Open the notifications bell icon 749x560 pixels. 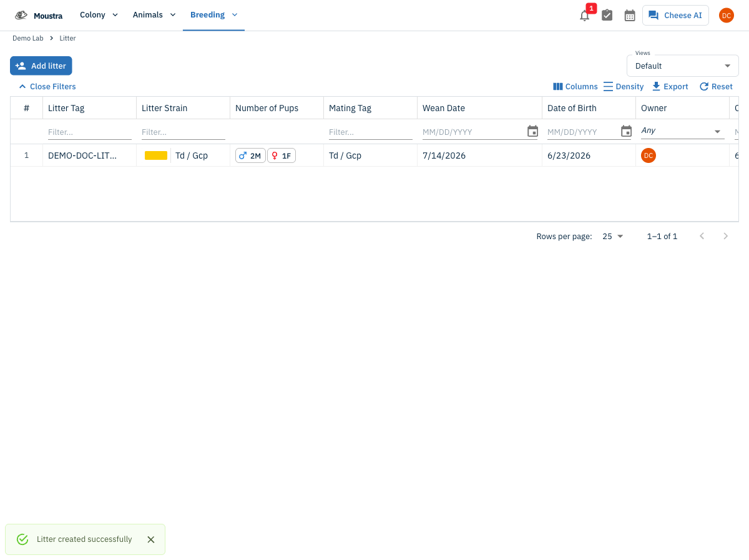coord(584,16)
